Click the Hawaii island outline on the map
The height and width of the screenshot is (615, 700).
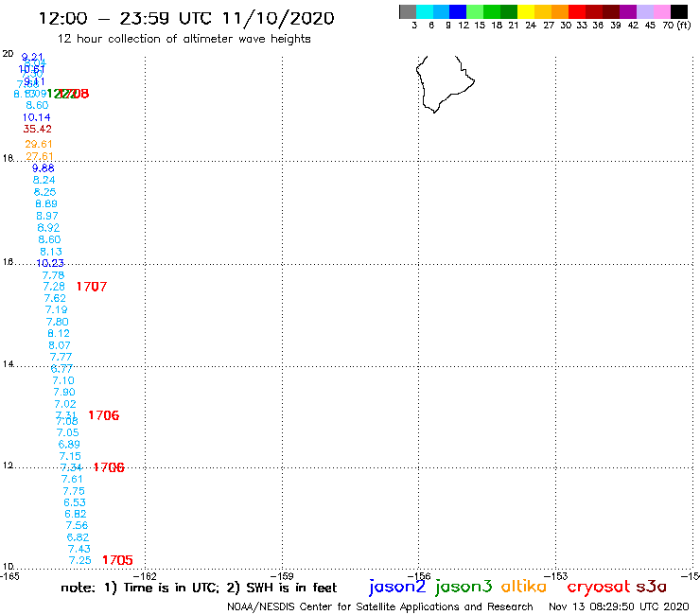tap(446, 84)
